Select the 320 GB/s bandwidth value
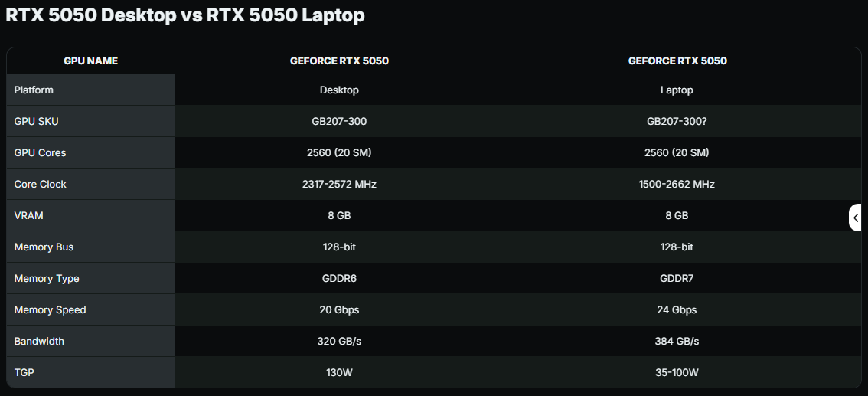 coord(339,341)
